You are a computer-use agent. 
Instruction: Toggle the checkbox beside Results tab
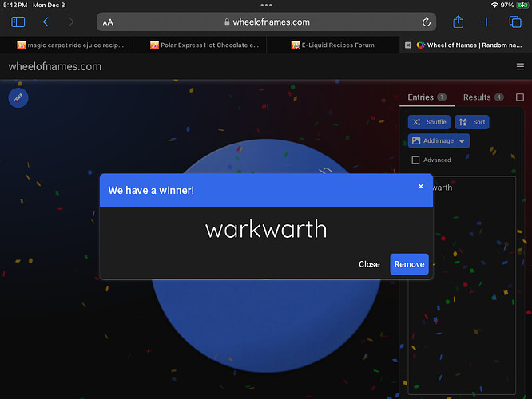click(x=520, y=97)
